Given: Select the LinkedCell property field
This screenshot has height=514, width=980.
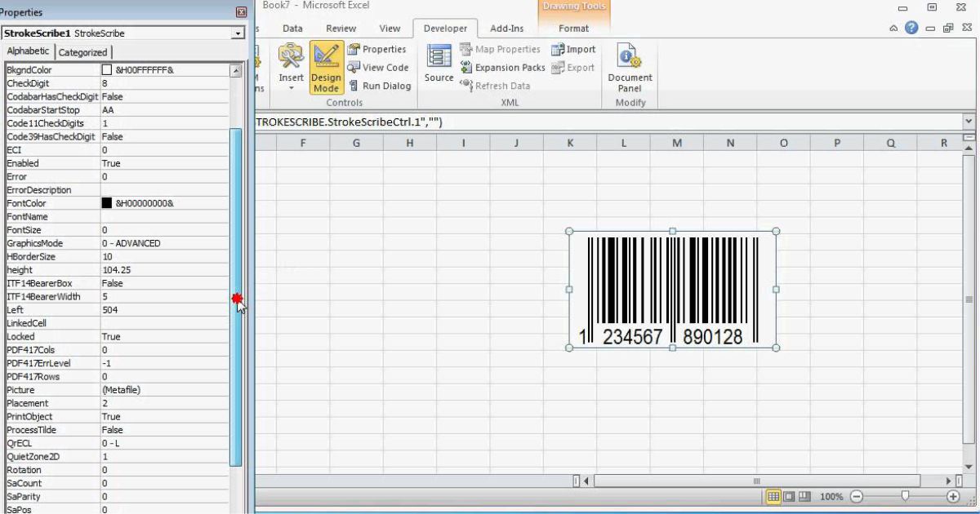Looking at the screenshot, I should click(x=165, y=323).
